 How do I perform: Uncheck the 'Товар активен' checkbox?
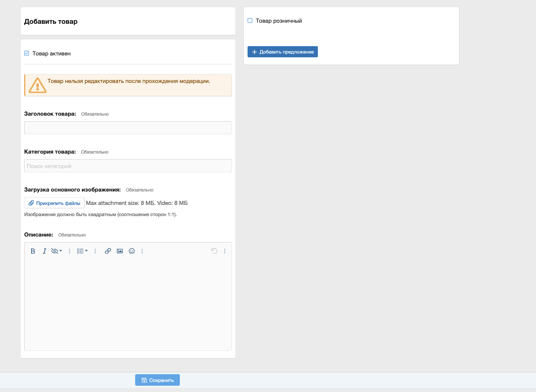(27, 53)
